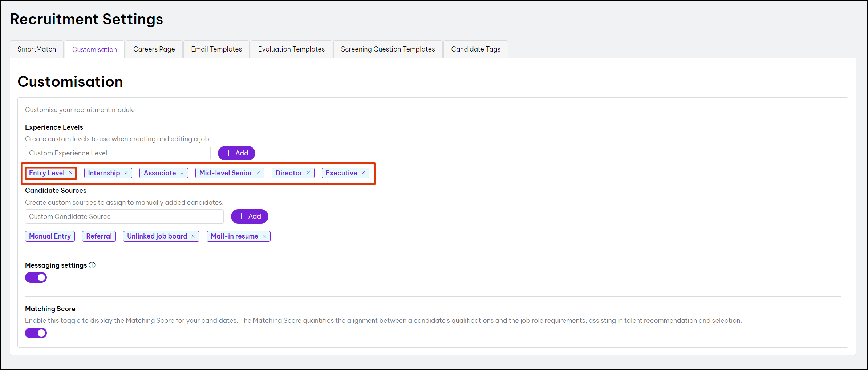The image size is (868, 370).
Task: Remove the Mid-level Senior tag
Action: (258, 173)
